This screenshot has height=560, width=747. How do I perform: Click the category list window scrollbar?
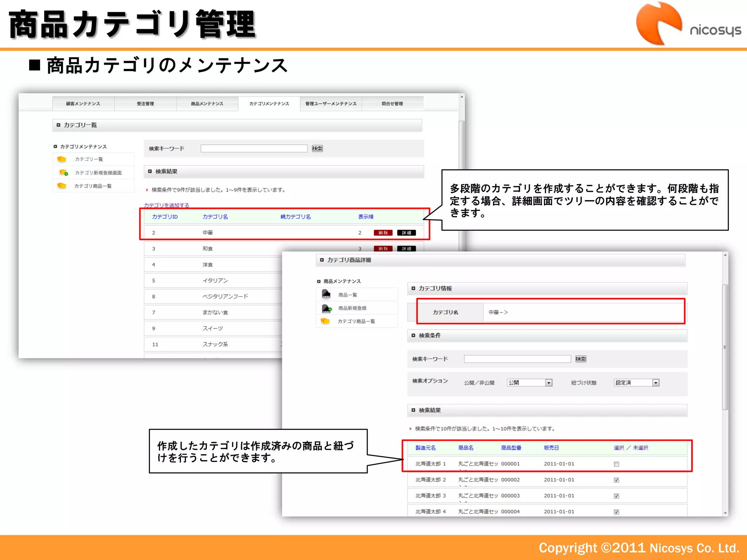(x=462, y=186)
